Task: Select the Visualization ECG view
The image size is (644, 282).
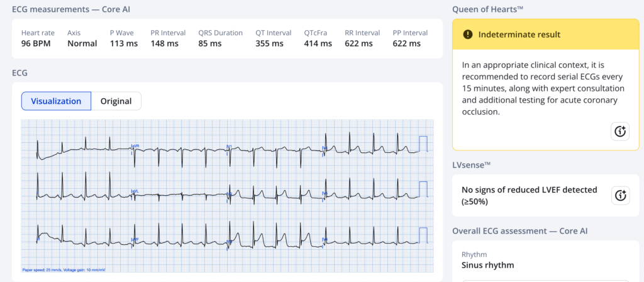Action: 56,101
